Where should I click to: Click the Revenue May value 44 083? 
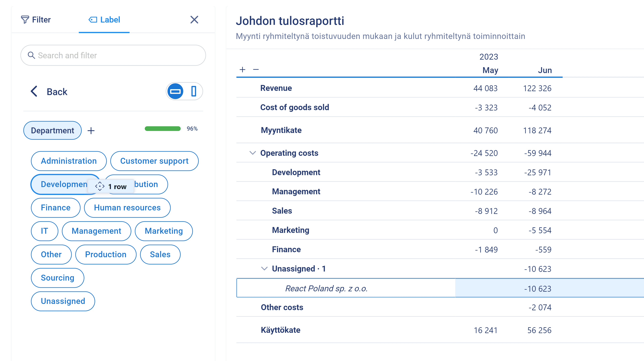coord(485,88)
